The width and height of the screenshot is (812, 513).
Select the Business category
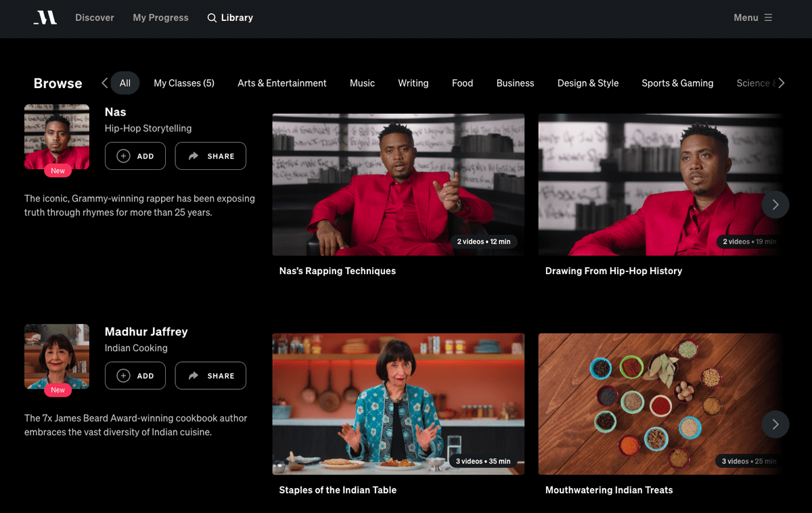(515, 83)
